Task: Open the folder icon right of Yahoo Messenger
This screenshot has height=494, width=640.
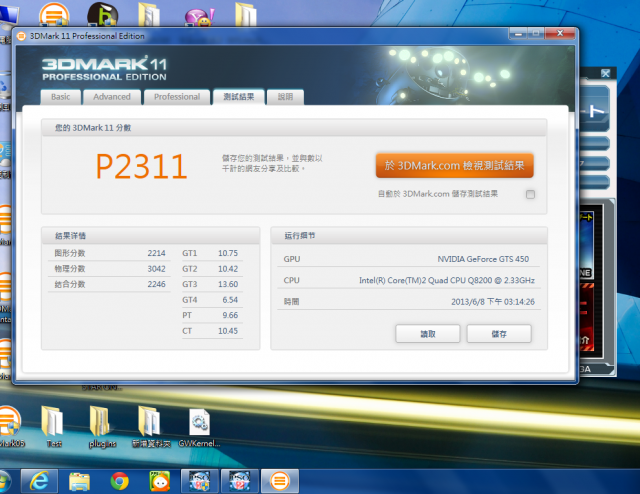Action: (x=245, y=15)
